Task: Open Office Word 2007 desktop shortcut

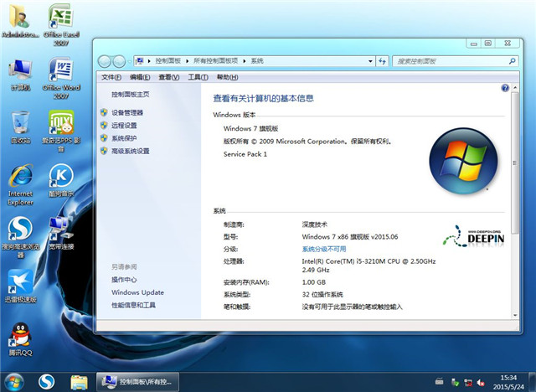Action: tap(59, 73)
